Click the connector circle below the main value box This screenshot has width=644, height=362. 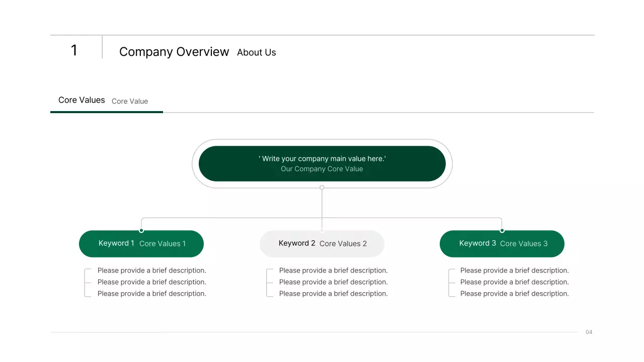(322, 188)
